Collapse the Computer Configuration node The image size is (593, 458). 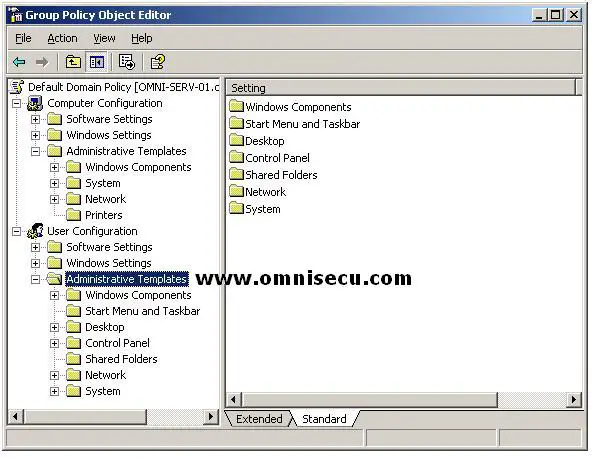pyautogui.click(x=16, y=103)
